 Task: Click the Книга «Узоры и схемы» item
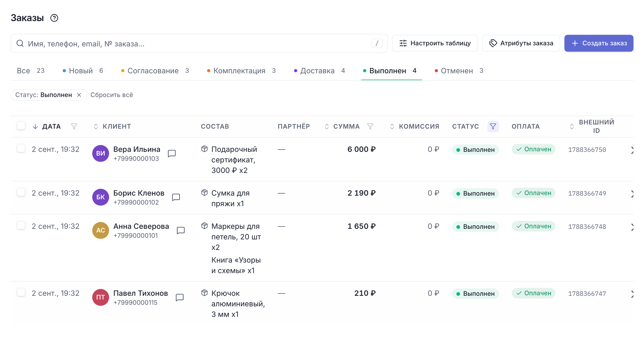[x=236, y=265]
